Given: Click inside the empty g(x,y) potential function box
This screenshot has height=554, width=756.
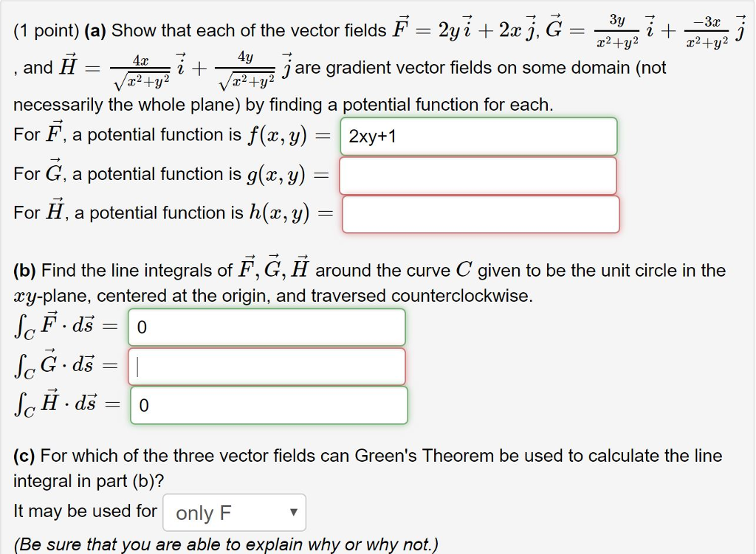Looking at the screenshot, I should pos(478,176).
